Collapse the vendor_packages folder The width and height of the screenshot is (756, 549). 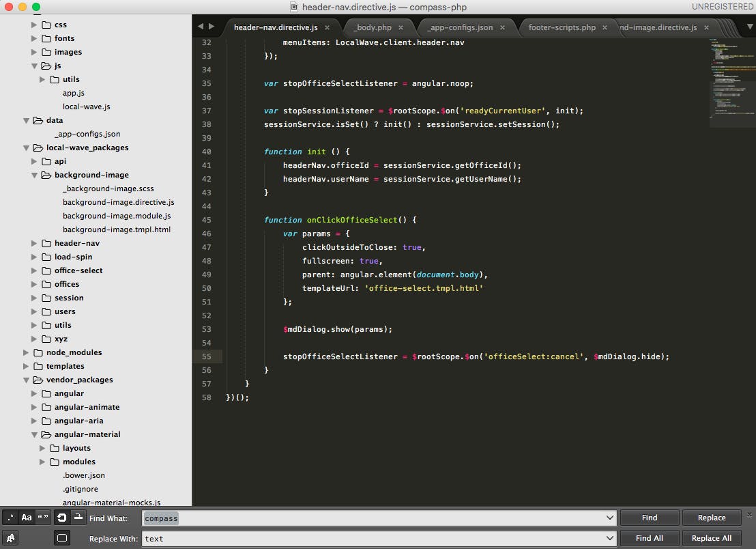point(26,380)
